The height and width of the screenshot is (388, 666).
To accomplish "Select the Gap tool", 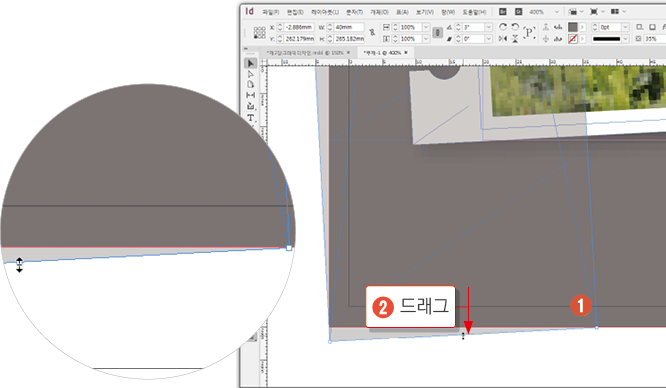I will [x=250, y=95].
